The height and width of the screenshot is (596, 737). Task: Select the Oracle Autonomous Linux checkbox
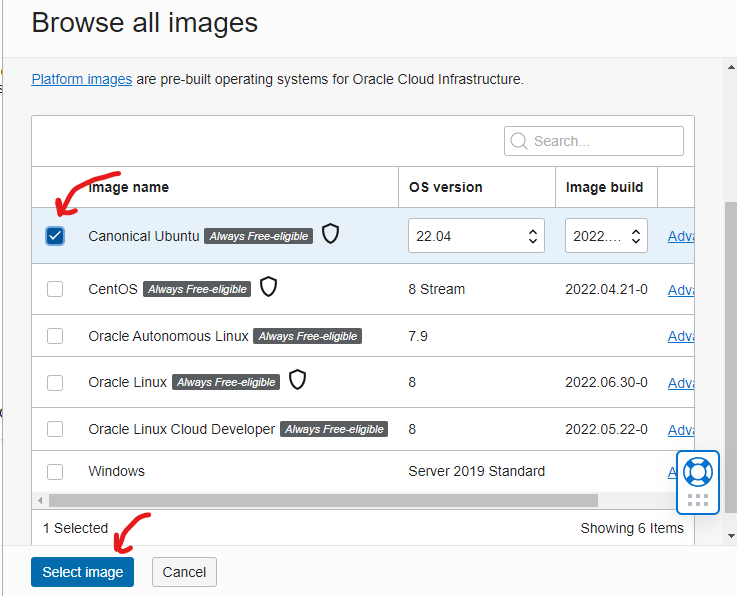[55, 336]
